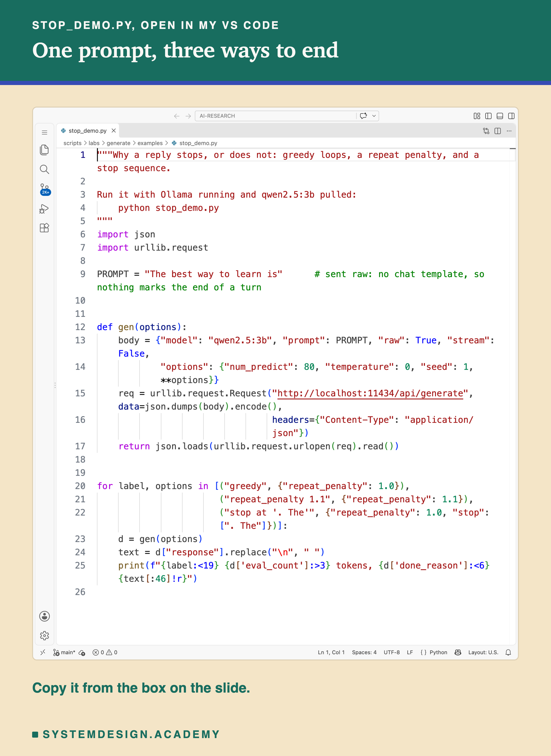Image resolution: width=551 pixels, height=756 pixels.
Task: Split the editor to the right
Action: pyautogui.click(x=498, y=131)
